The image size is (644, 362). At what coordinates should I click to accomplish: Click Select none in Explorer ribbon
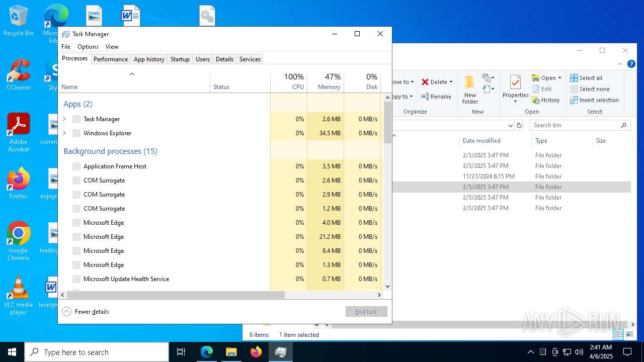click(x=590, y=89)
